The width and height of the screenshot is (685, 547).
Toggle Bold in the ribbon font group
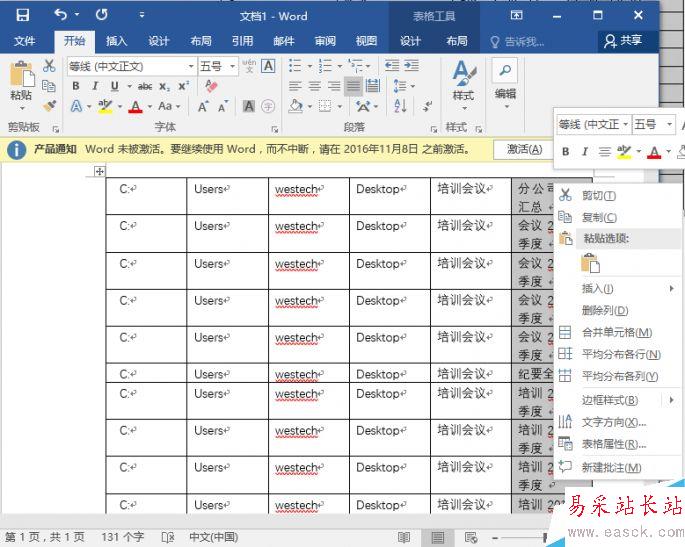click(76, 86)
